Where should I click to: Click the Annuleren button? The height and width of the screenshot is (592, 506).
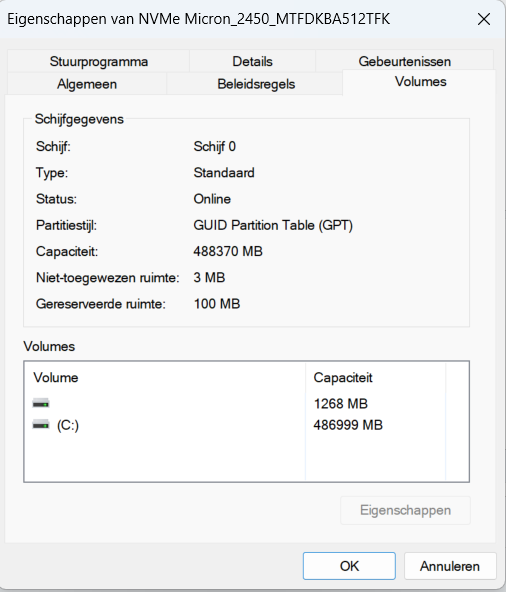pyautogui.click(x=450, y=566)
